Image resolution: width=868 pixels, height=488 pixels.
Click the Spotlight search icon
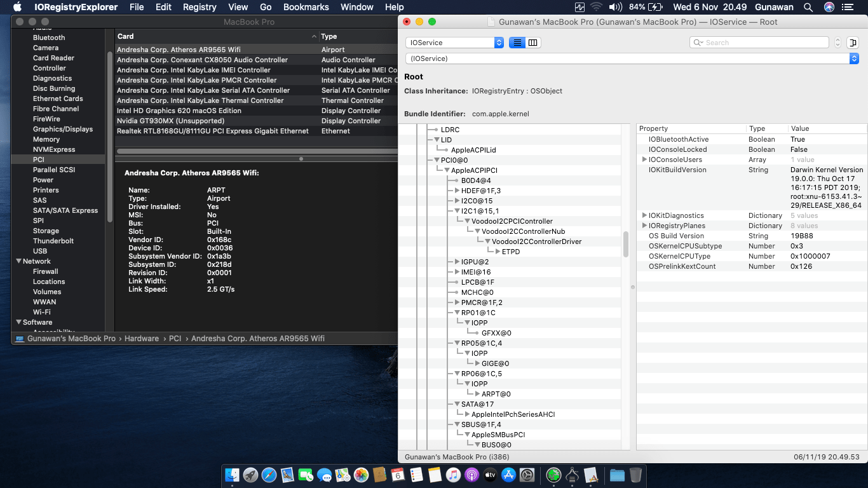pyautogui.click(x=808, y=7)
